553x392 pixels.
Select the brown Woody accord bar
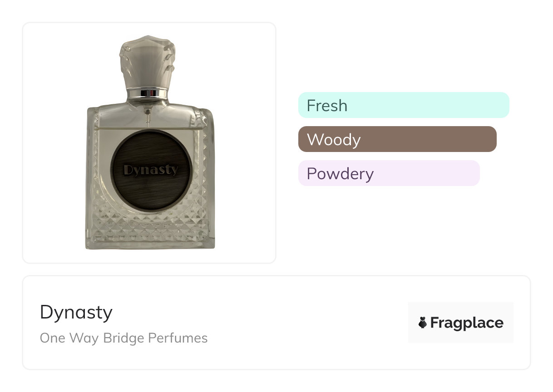click(x=397, y=139)
